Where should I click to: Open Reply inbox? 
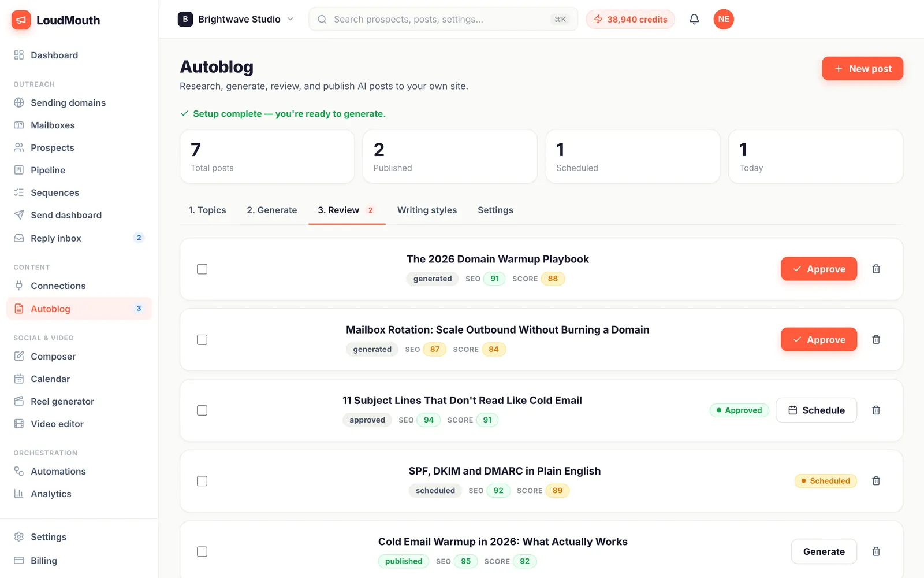79,238
